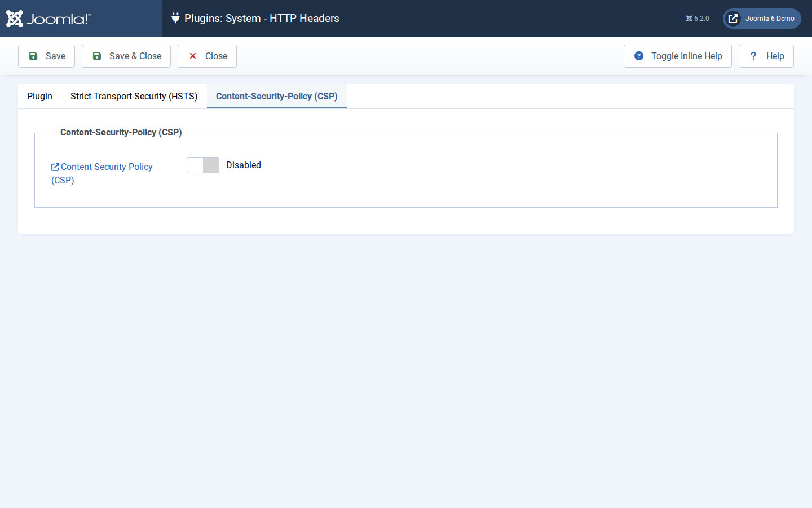Open the Strict-Transport-Security (HSTS) tab
The height and width of the screenshot is (508, 812).
pyautogui.click(x=134, y=97)
